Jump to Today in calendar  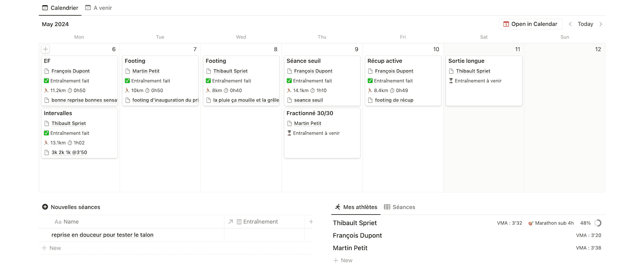(585, 24)
